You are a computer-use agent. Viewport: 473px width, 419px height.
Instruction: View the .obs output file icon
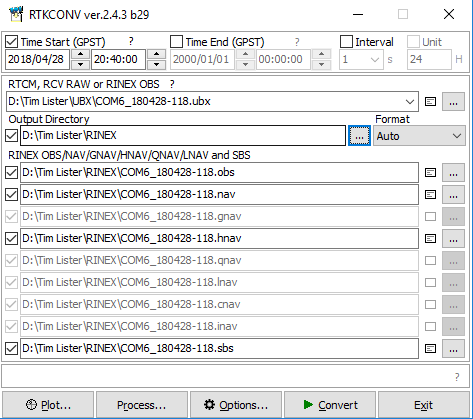430,173
